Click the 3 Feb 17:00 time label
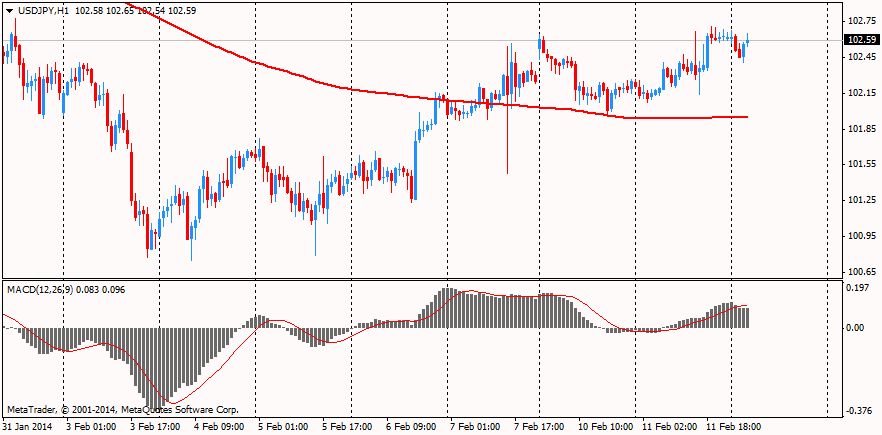 pyautogui.click(x=155, y=427)
